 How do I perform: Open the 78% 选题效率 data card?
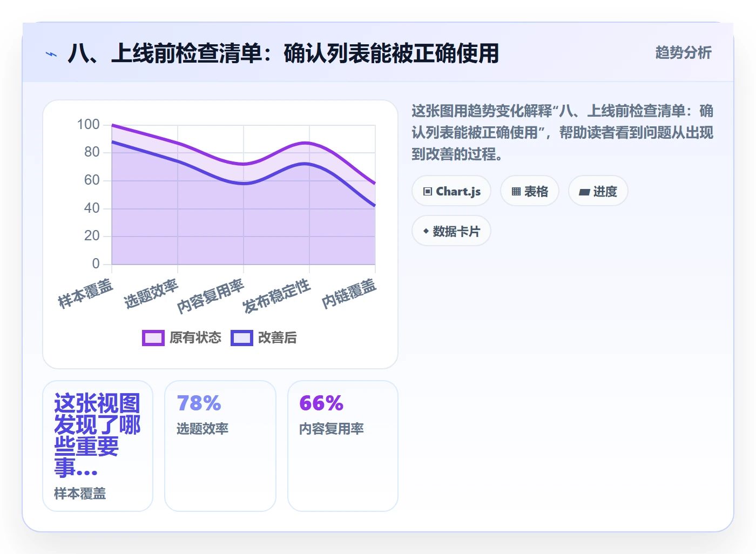point(220,446)
